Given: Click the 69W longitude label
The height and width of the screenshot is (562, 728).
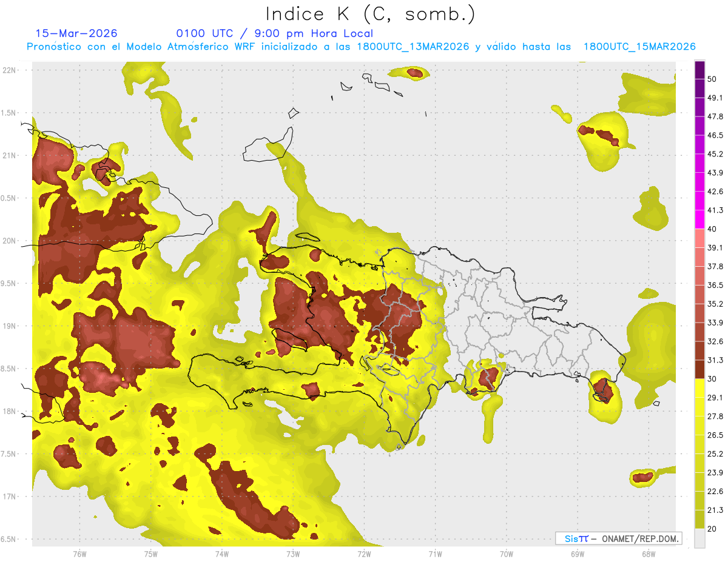Looking at the screenshot, I should point(578,554).
